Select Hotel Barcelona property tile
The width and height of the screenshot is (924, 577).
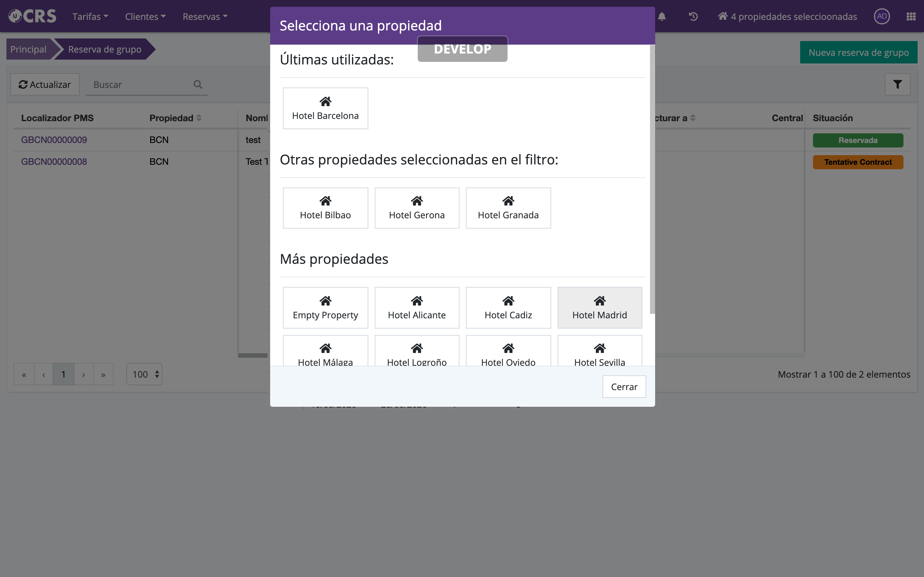pos(325,108)
